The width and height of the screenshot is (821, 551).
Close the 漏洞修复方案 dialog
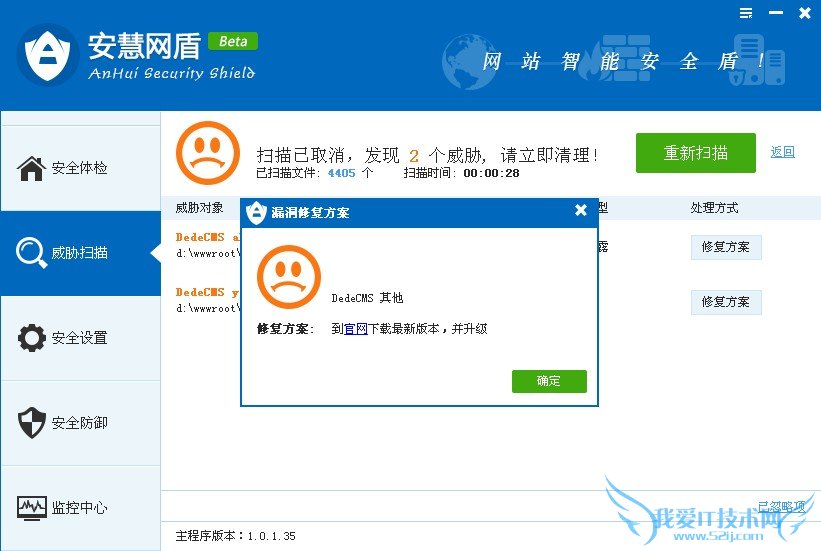point(581,211)
